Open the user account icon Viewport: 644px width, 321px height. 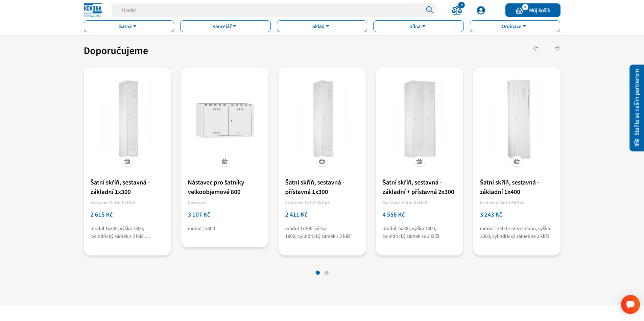click(x=481, y=10)
